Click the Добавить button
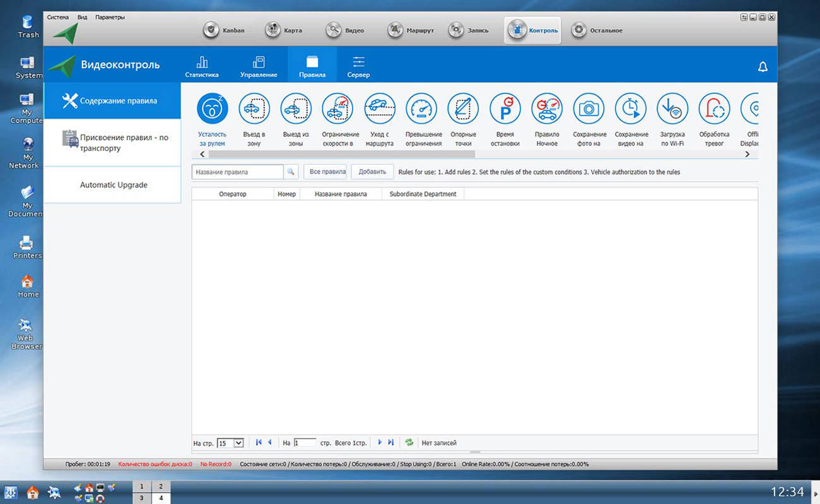The width and height of the screenshot is (820, 504). [x=372, y=172]
